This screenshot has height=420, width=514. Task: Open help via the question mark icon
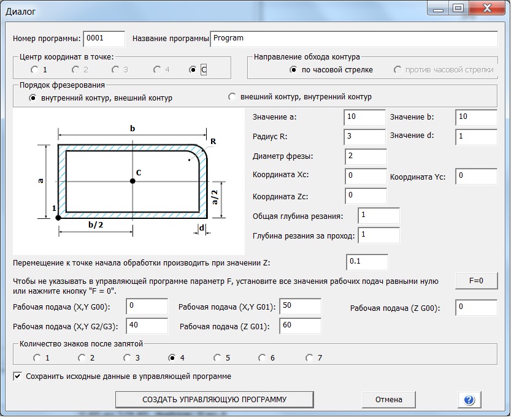(x=469, y=400)
